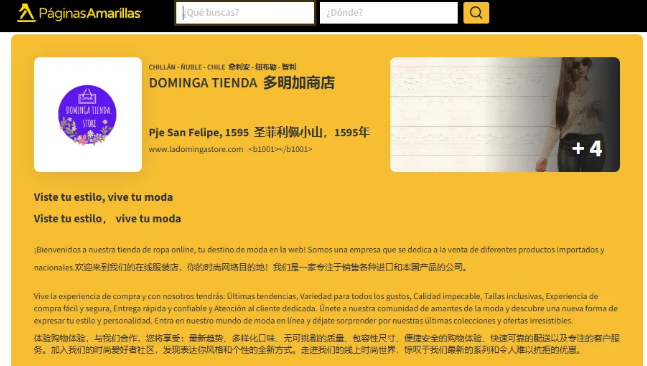This screenshot has height=366, width=647.
Task: Click the address 'Pje San Felipe, 1595'
Action: [x=199, y=132]
